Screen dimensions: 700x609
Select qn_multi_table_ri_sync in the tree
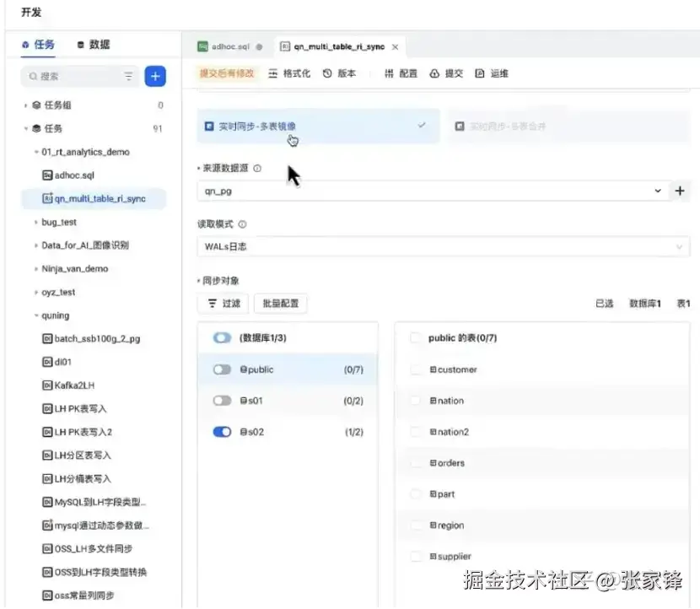[94, 199]
